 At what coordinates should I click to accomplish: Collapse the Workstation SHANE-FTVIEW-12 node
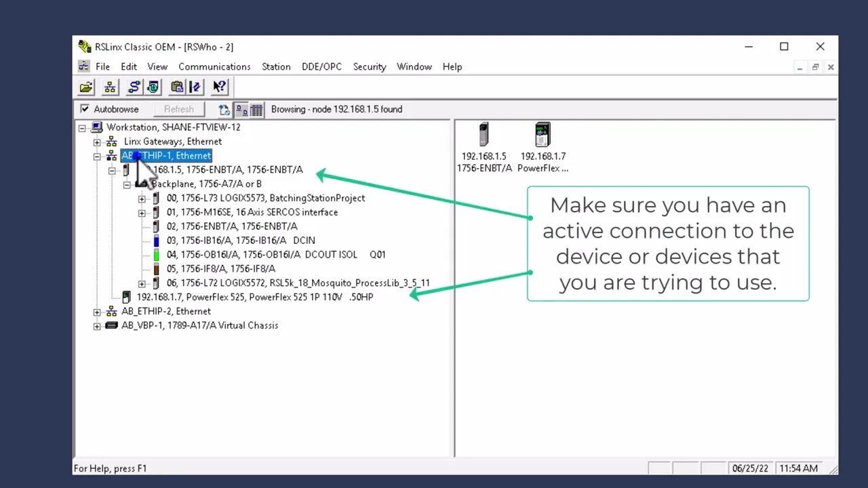(82, 127)
